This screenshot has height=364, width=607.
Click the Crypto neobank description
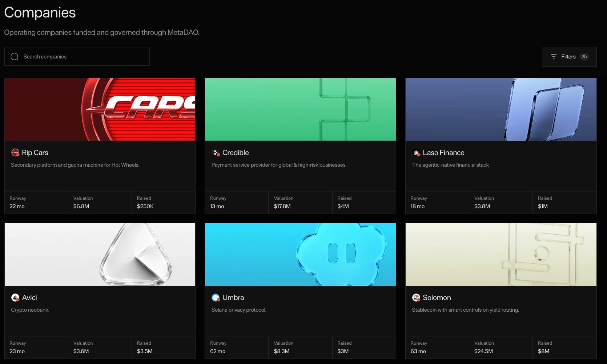pyautogui.click(x=30, y=310)
